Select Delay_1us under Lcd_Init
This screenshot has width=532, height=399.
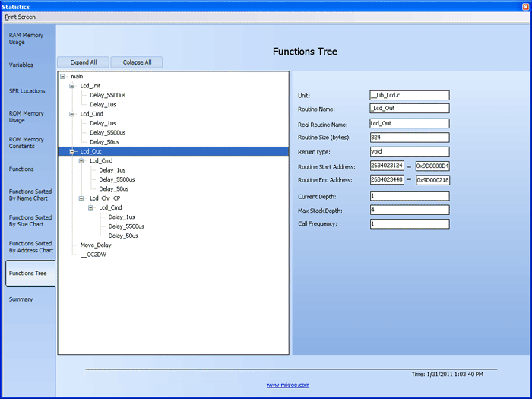103,105
